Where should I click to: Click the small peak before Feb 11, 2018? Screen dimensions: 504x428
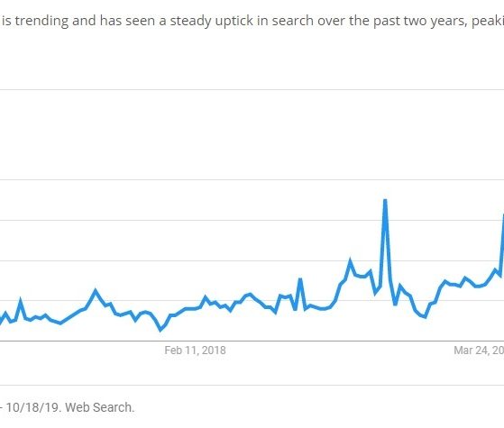click(96, 291)
